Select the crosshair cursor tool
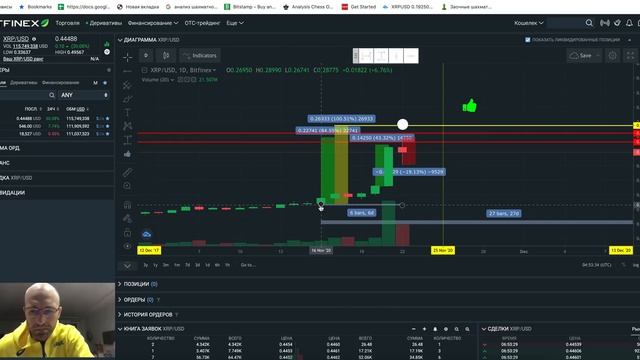The image size is (640, 360). click(x=127, y=58)
